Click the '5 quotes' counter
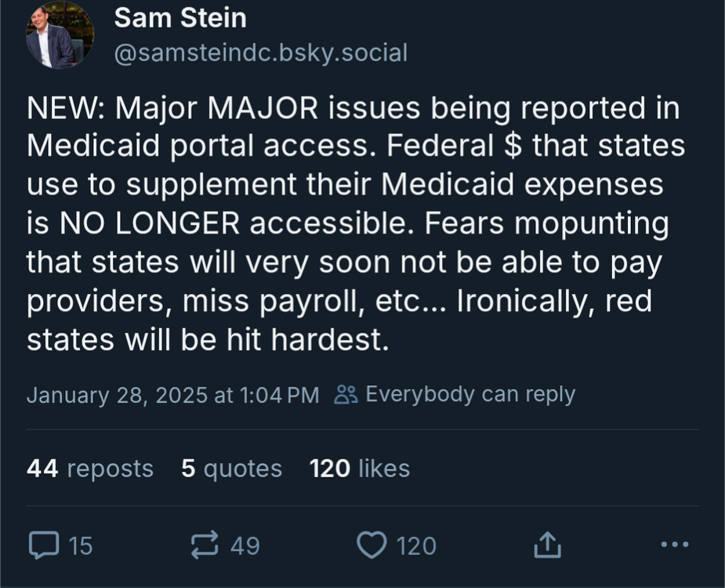Viewport: 725px width, 588px height. point(231,468)
